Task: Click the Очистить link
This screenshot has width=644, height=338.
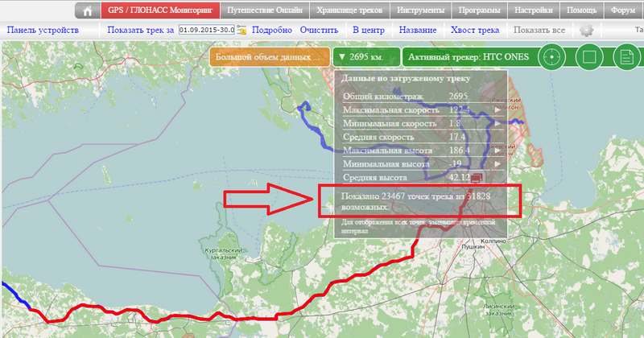Action: (319, 30)
